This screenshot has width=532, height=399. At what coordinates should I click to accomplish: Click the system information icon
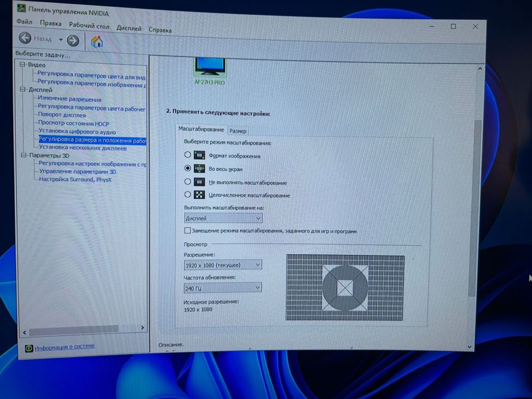[29, 348]
